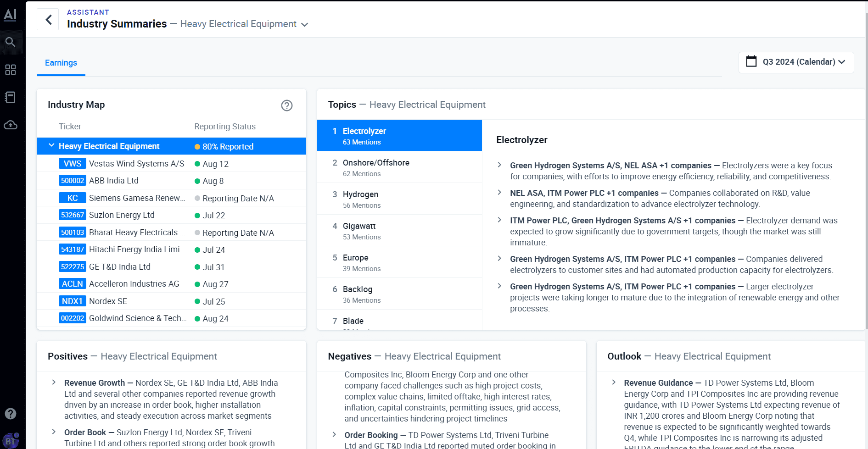Click the cloud upload icon in the sidebar
The height and width of the screenshot is (449, 868).
click(x=10, y=125)
